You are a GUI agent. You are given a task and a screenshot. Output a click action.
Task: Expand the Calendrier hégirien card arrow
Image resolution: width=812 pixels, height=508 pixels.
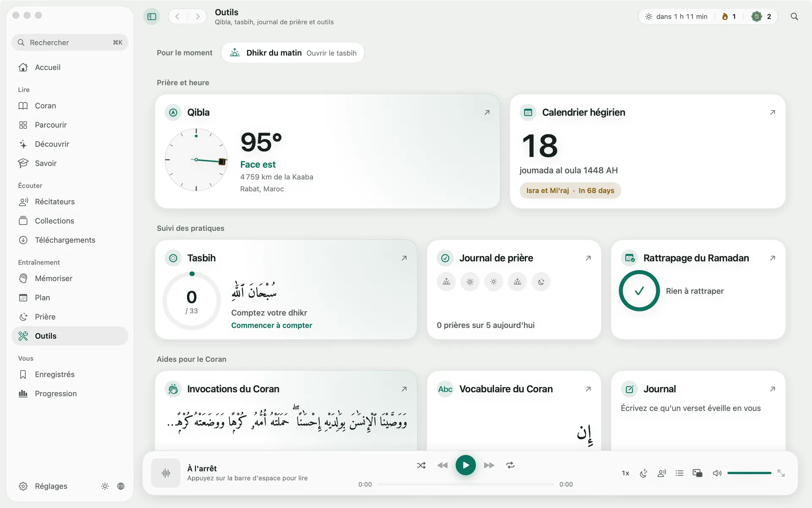coord(773,112)
